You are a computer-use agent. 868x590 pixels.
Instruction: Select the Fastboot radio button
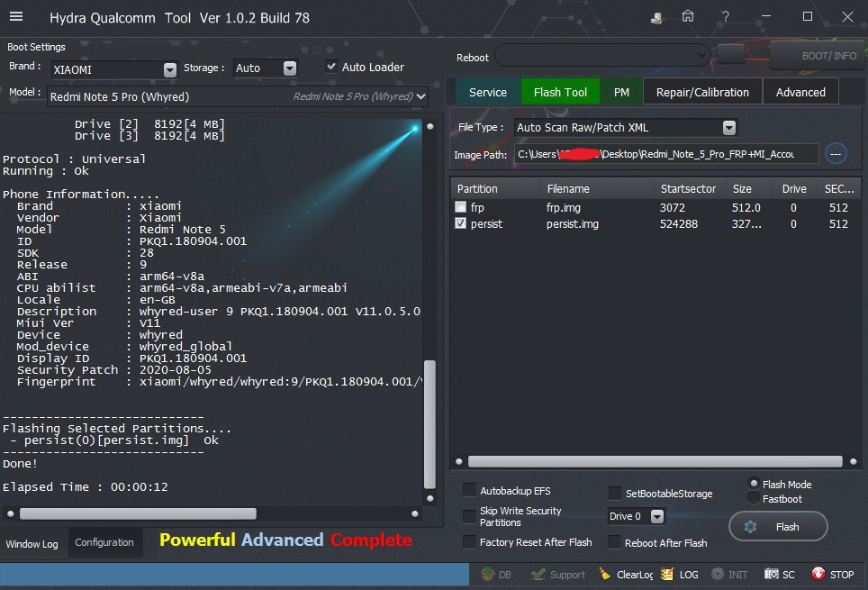(x=754, y=498)
